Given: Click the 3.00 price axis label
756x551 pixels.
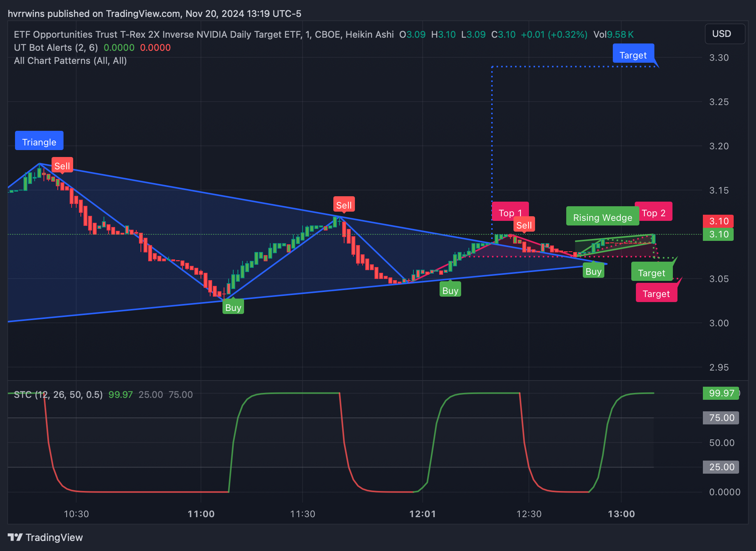Looking at the screenshot, I should pyautogui.click(x=719, y=323).
